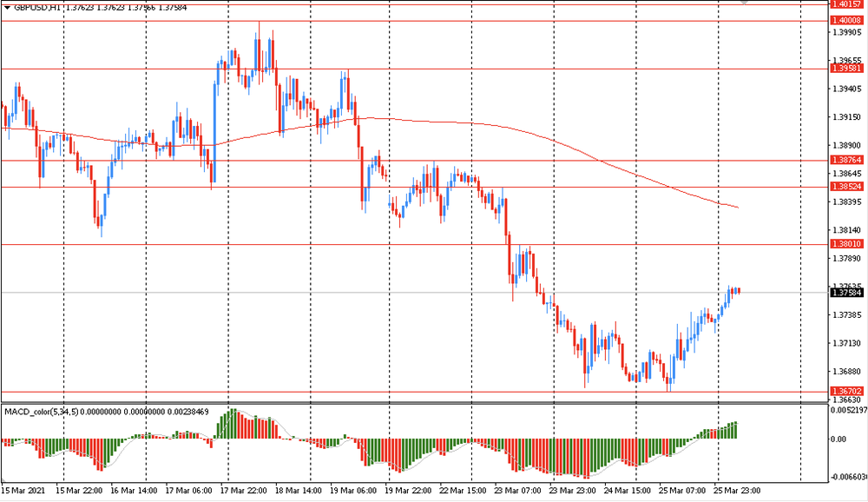Click the 1.38900 price axis value
This screenshot has height=502, width=868.
point(847,145)
